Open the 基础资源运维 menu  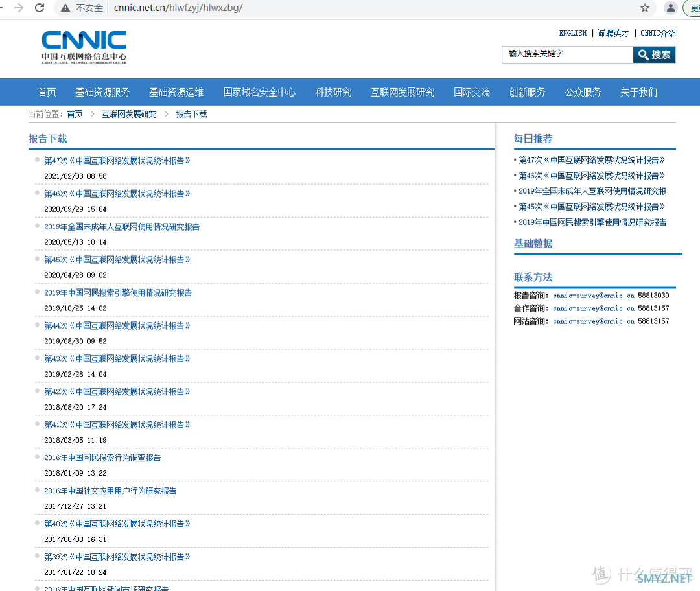coord(176,92)
